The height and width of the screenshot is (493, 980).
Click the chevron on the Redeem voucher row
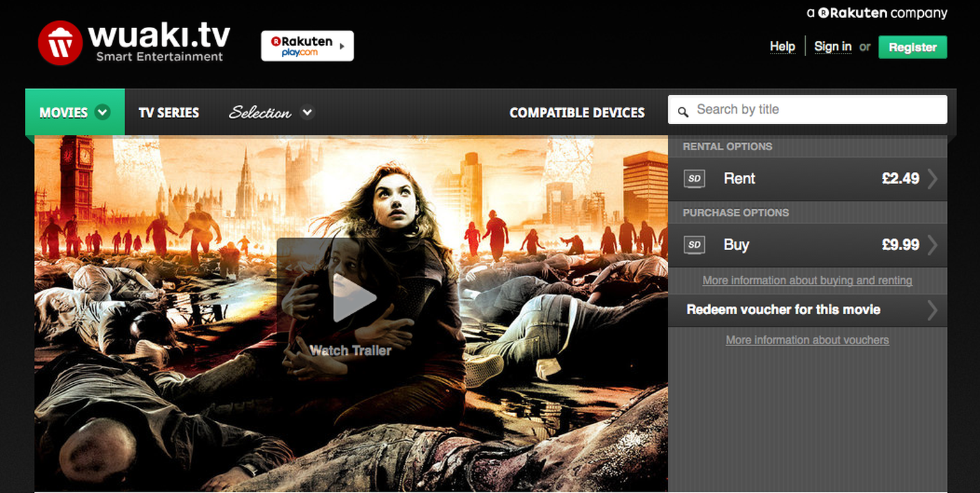pos(933,310)
